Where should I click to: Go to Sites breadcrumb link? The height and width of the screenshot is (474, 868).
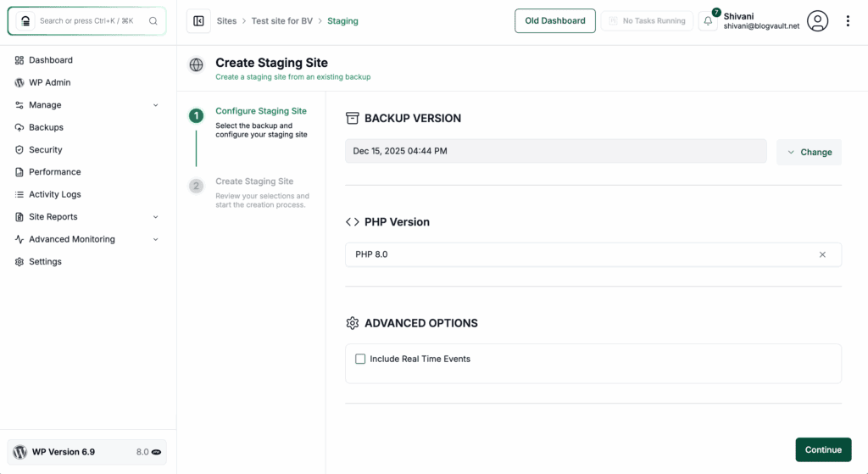[226, 21]
